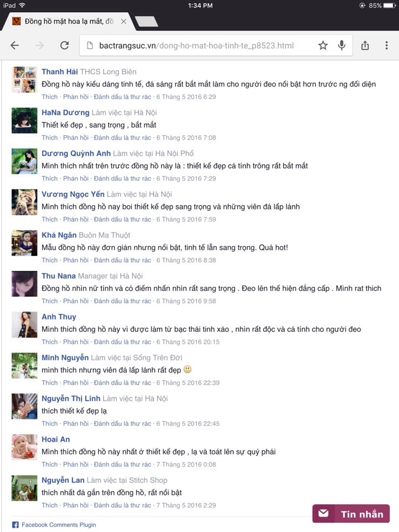Go back to the previous page
This screenshot has height=532, width=399.
click(x=14, y=45)
